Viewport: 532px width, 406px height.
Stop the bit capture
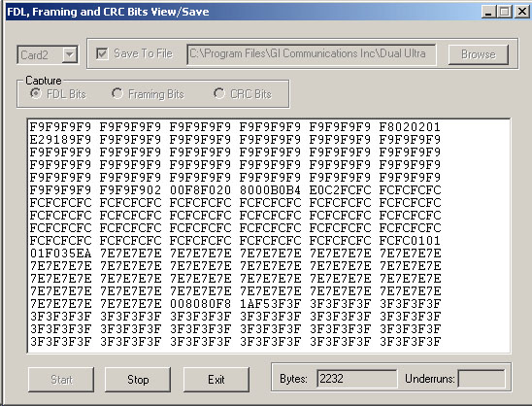pyautogui.click(x=138, y=379)
